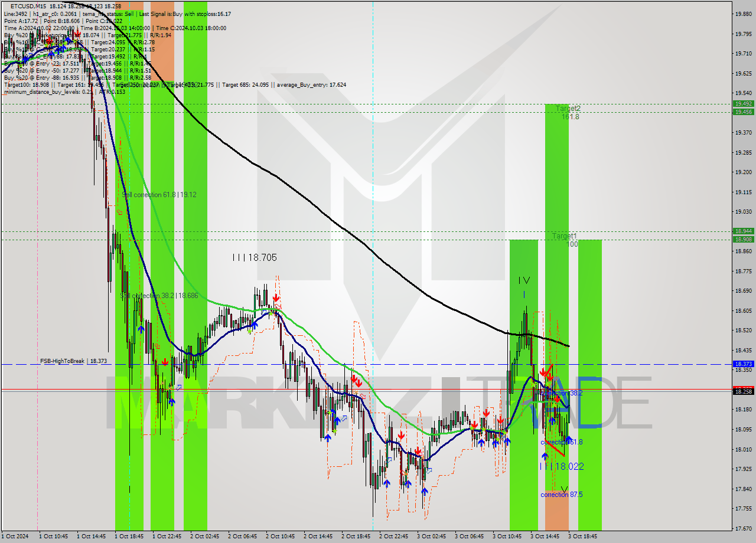This screenshot has height=543, width=756.
Task: Click 18.775 on the price scale
Action: coord(743,271)
